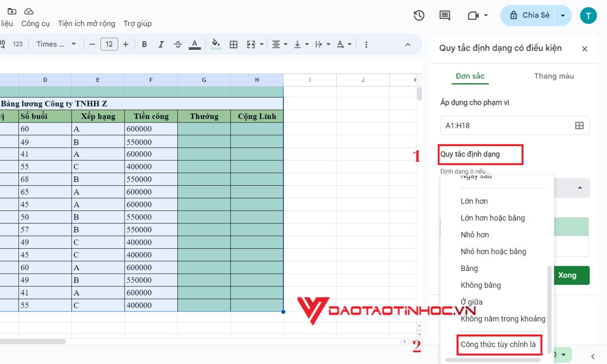Open the Tiện ích mở rộng menu

pos(87,23)
